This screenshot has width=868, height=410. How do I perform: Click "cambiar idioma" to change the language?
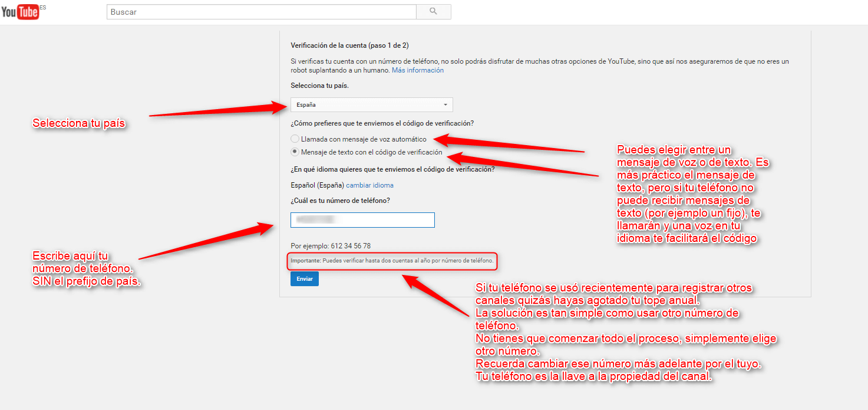point(369,185)
